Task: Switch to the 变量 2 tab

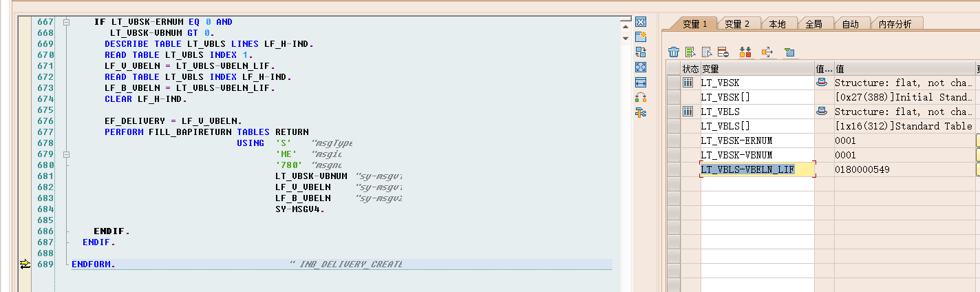Action: tap(737, 24)
